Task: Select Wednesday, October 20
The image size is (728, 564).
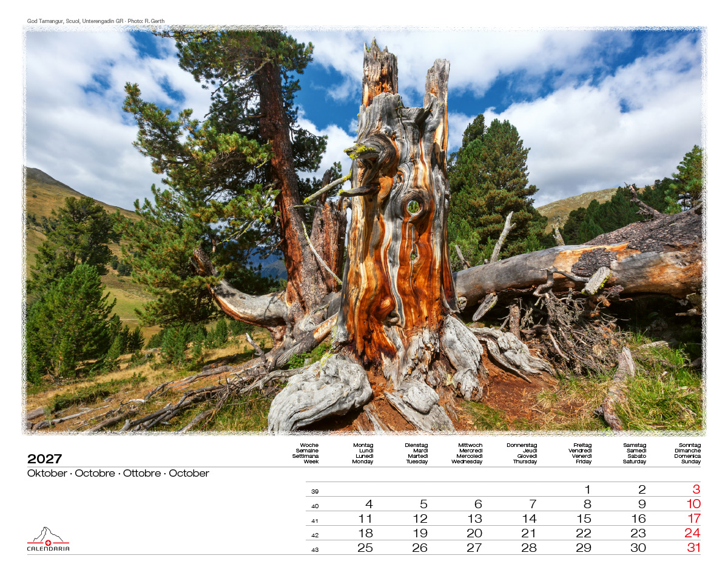Action: click(x=474, y=533)
